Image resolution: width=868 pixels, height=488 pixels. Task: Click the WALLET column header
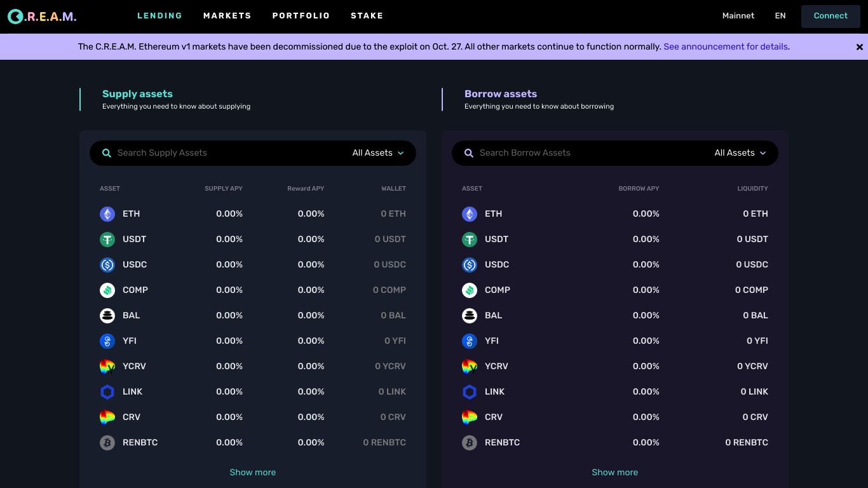(393, 189)
